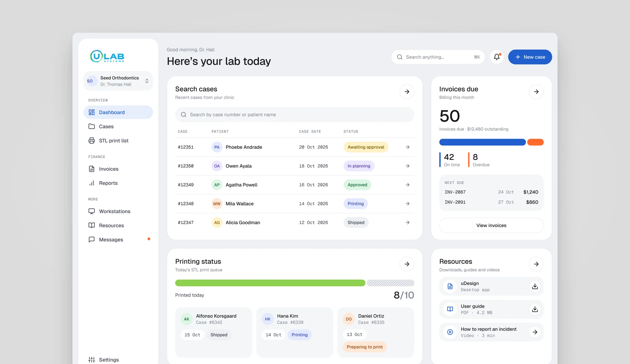Open STL print list page

(118, 141)
